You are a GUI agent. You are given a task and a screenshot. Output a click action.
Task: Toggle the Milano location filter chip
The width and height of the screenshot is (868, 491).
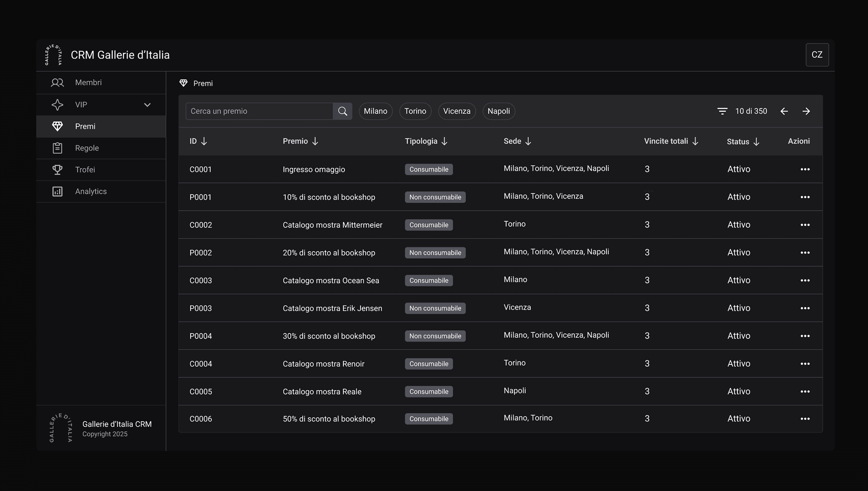click(x=375, y=111)
